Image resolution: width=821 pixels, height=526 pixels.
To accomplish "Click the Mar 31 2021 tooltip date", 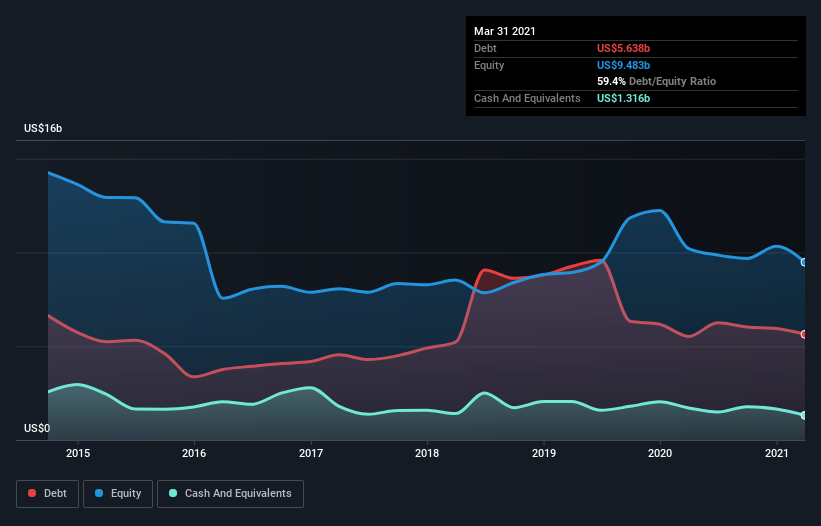I will click(505, 31).
